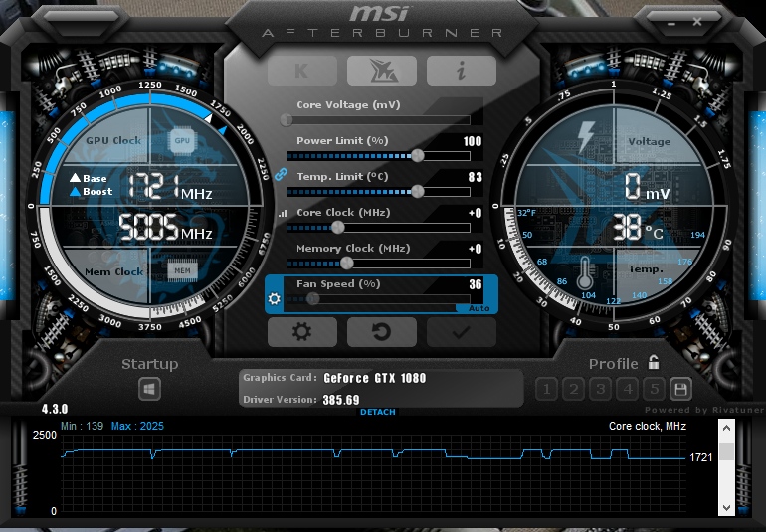Click the Power Limit value 100
The width and height of the screenshot is (766, 532).
tap(473, 141)
